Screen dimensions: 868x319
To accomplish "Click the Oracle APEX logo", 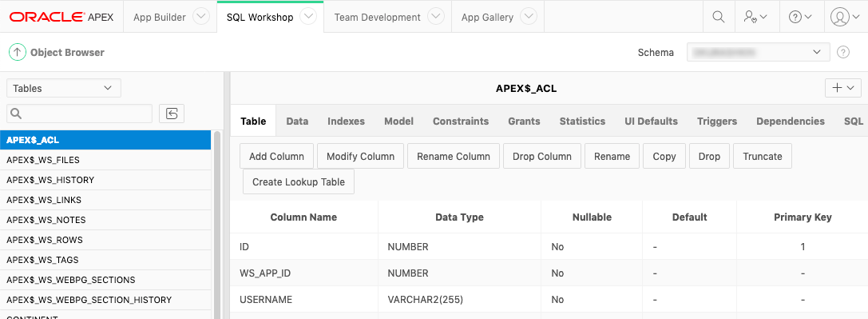I will coord(61,17).
